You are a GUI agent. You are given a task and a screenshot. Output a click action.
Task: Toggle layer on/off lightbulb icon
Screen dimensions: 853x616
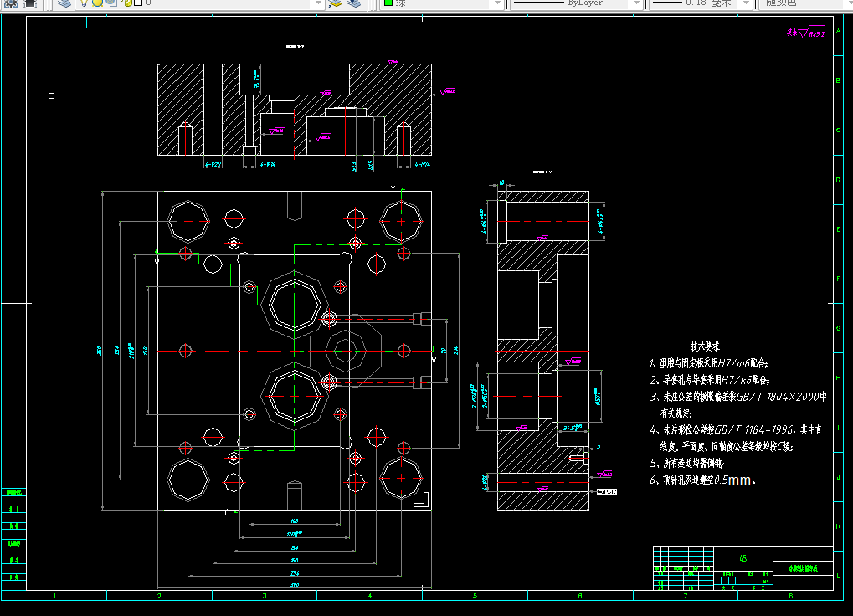tap(84, 3)
